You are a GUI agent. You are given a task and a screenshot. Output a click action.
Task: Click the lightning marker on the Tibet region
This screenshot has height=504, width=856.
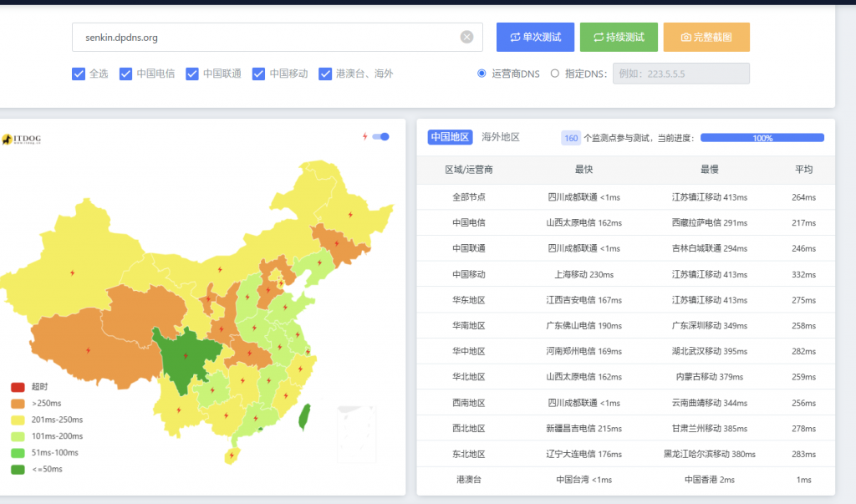89,350
